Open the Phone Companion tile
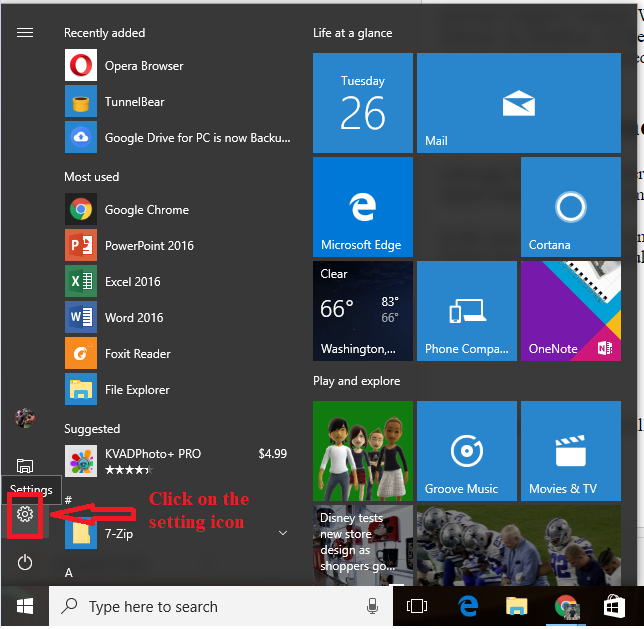Image resolution: width=644 pixels, height=629 pixels. coord(467,311)
